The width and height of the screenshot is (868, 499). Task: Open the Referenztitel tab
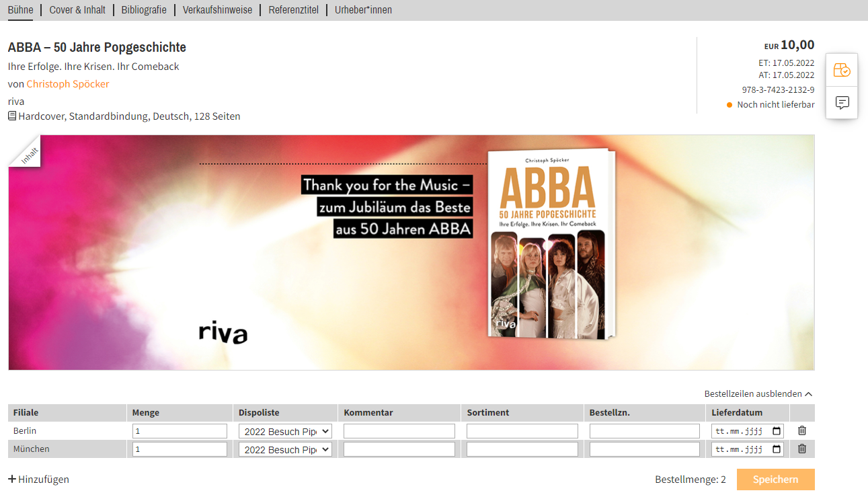[293, 10]
